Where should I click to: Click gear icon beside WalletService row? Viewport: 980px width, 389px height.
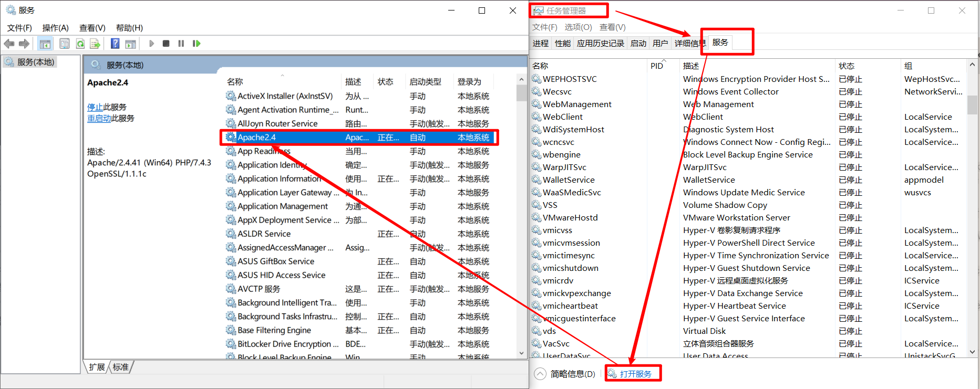click(537, 180)
